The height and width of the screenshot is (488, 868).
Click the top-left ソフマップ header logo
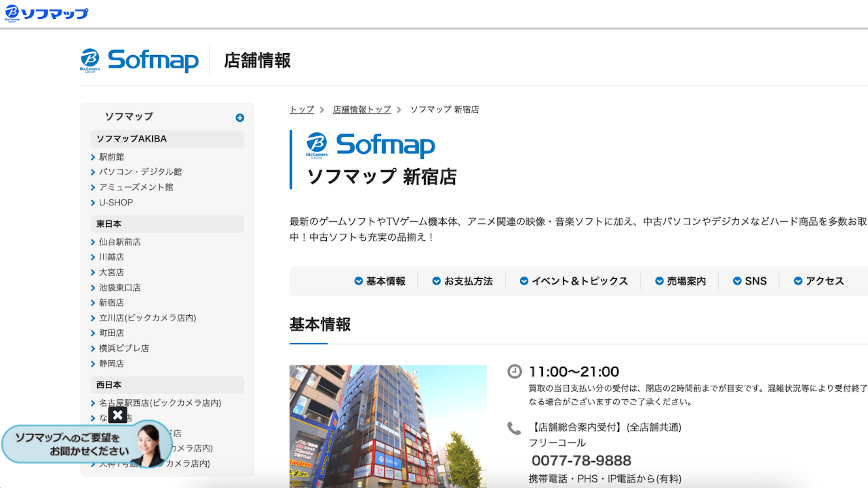tap(47, 14)
